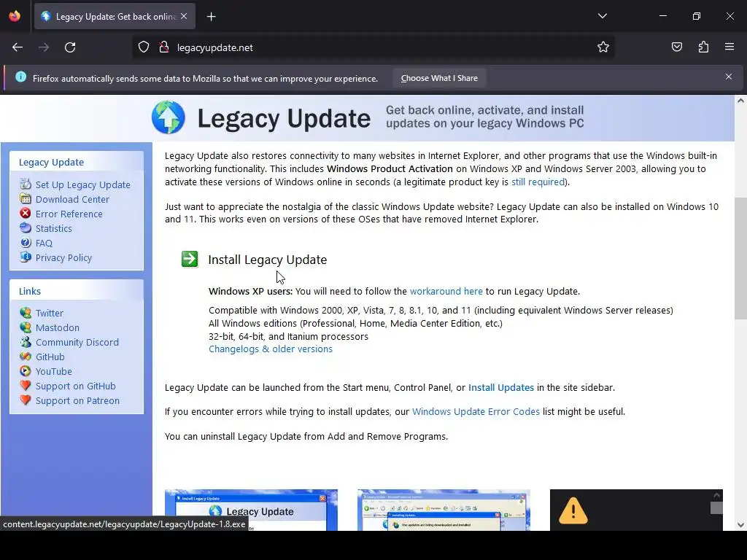
Task: Open the Extensions puzzle icon
Action: (703, 47)
